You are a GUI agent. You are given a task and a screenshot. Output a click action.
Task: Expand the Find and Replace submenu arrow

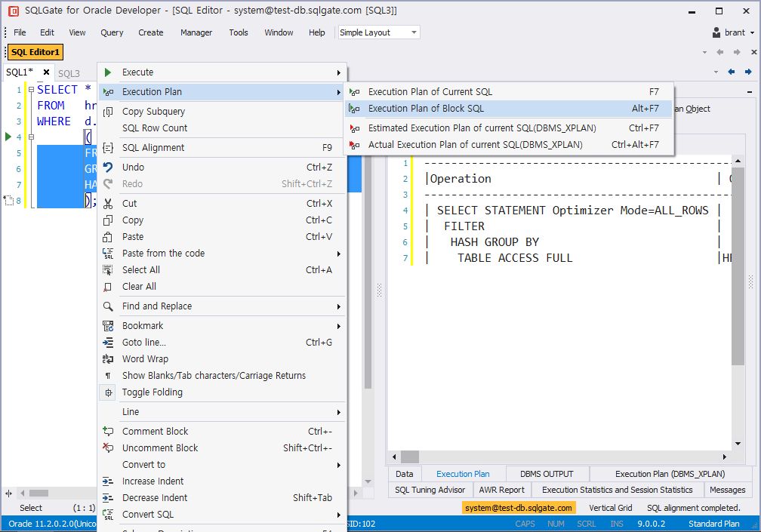point(339,306)
